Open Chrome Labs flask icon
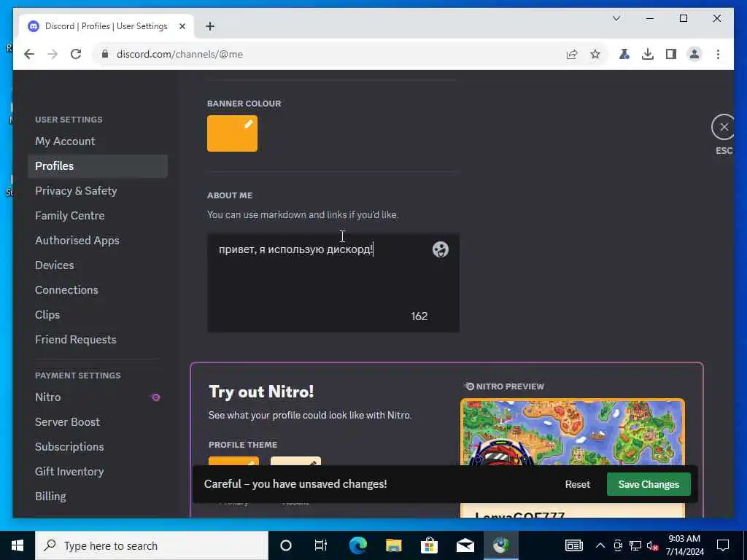The width and height of the screenshot is (747, 560). pyautogui.click(x=624, y=54)
